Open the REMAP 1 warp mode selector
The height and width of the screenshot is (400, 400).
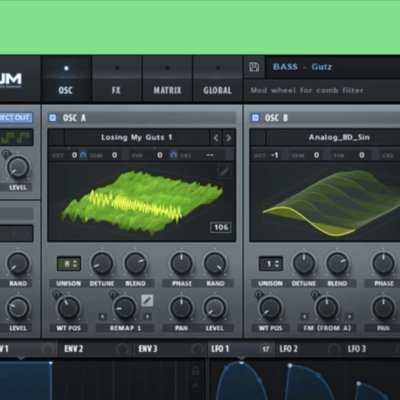coord(125,328)
